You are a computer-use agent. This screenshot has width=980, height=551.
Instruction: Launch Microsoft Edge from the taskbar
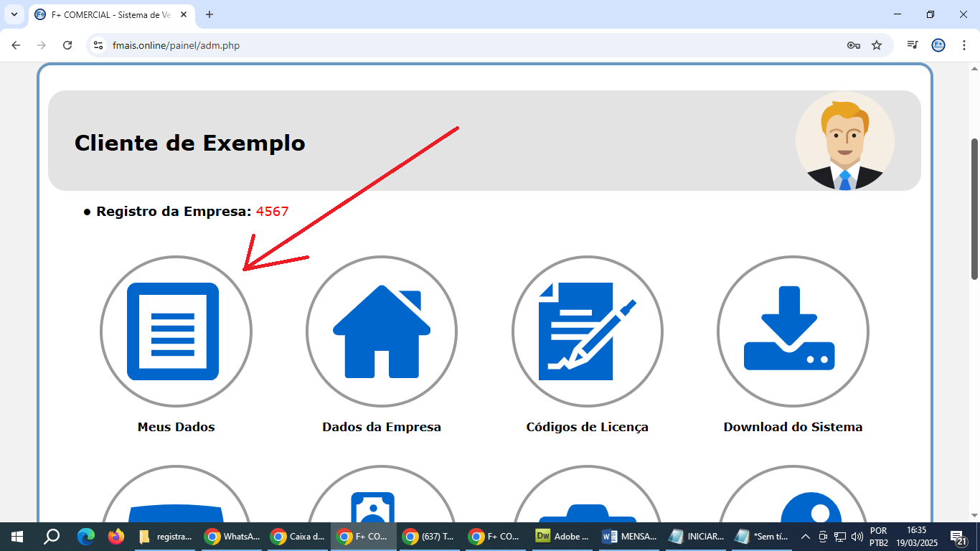click(x=86, y=537)
